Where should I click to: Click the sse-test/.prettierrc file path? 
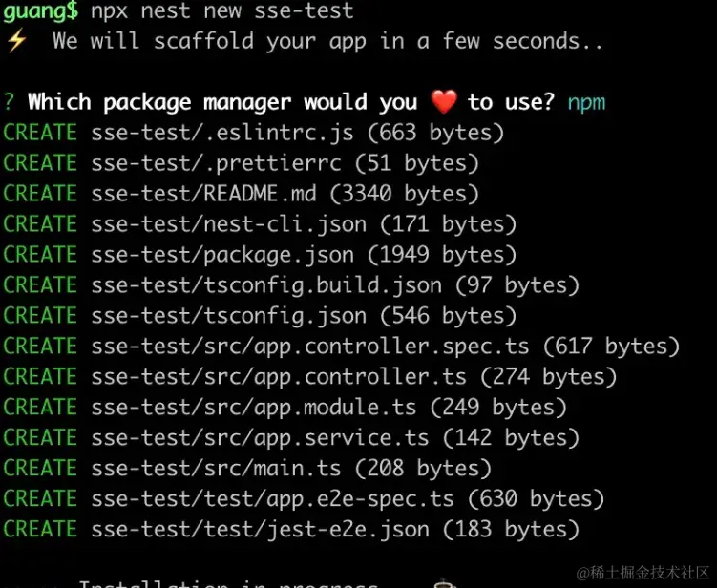217,163
